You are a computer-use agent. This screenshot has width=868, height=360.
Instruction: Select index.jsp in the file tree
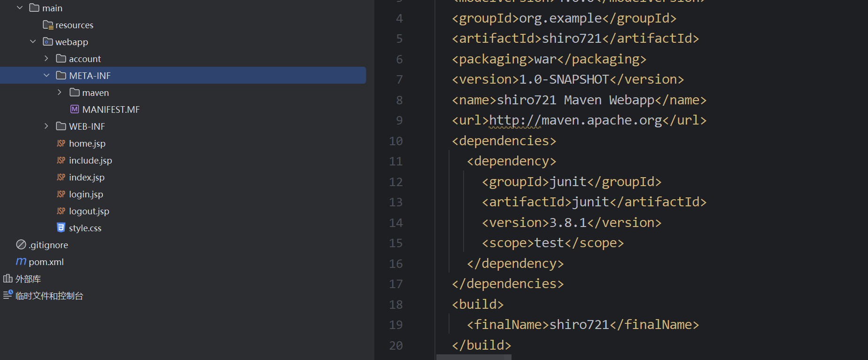tap(86, 177)
